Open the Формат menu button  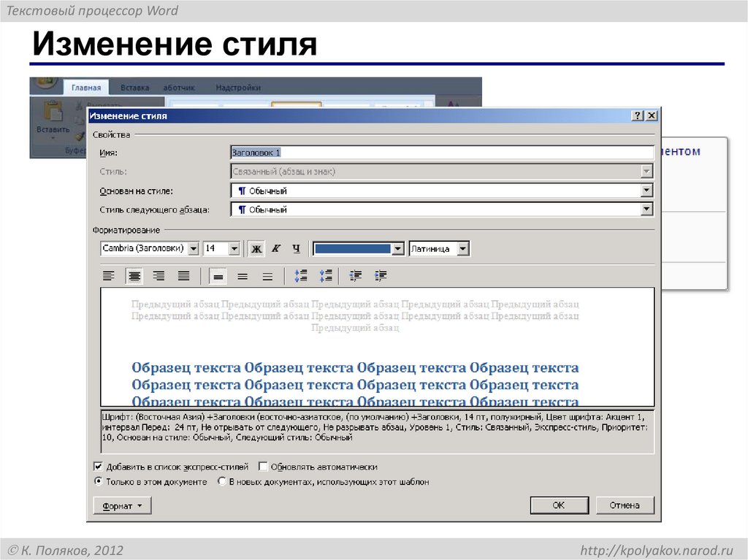(121, 505)
